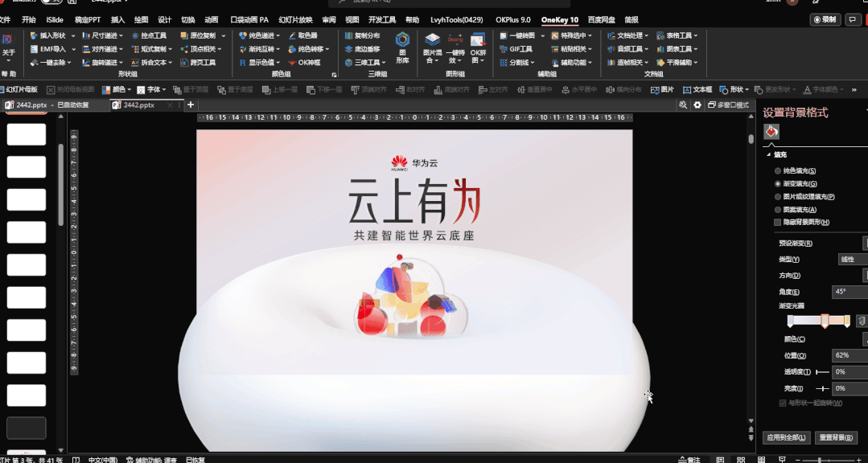Image resolution: width=868 pixels, height=463 pixels.
Task: Click the 关于 about icon
Action: [x=8, y=46]
